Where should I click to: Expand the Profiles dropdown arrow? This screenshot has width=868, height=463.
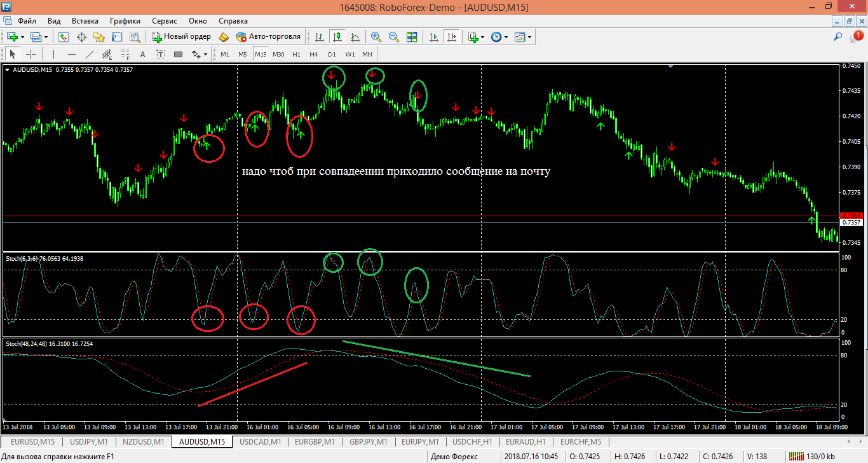(x=46, y=37)
